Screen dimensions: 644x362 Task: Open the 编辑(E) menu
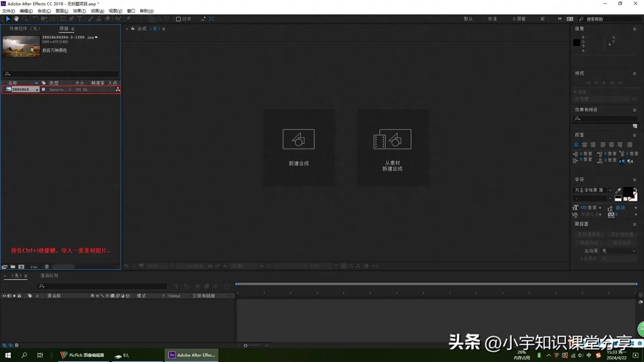point(26,11)
